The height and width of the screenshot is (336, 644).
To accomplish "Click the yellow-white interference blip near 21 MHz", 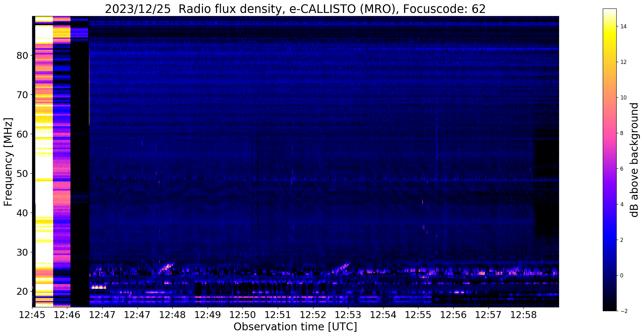I will [x=98, y=287].
